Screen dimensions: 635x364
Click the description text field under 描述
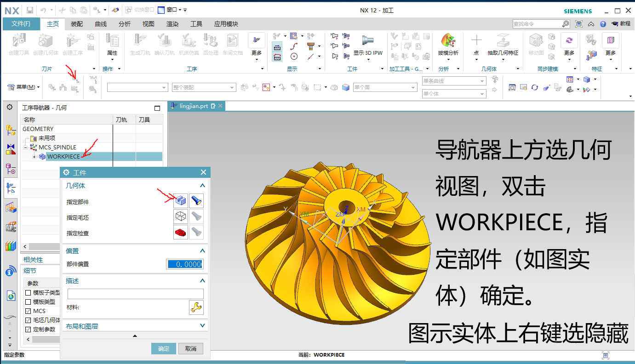click(x=135, y=294)
